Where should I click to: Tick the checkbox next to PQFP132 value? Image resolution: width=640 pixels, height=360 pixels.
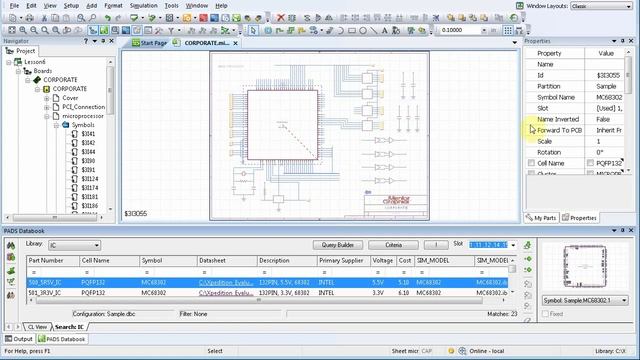point(590,163)
